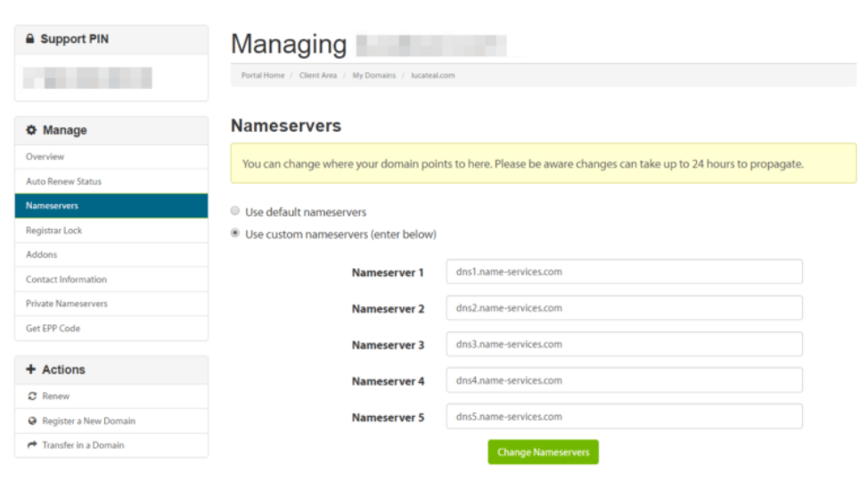Click lucateal.com breadcrumb text
The image size is (868, 480).
[433, 75]
